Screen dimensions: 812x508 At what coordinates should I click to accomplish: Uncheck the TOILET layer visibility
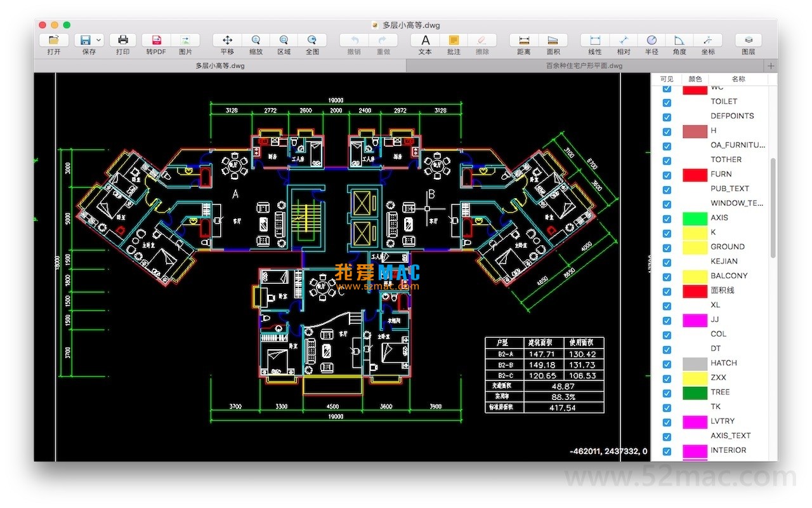[x=666, y=102]
